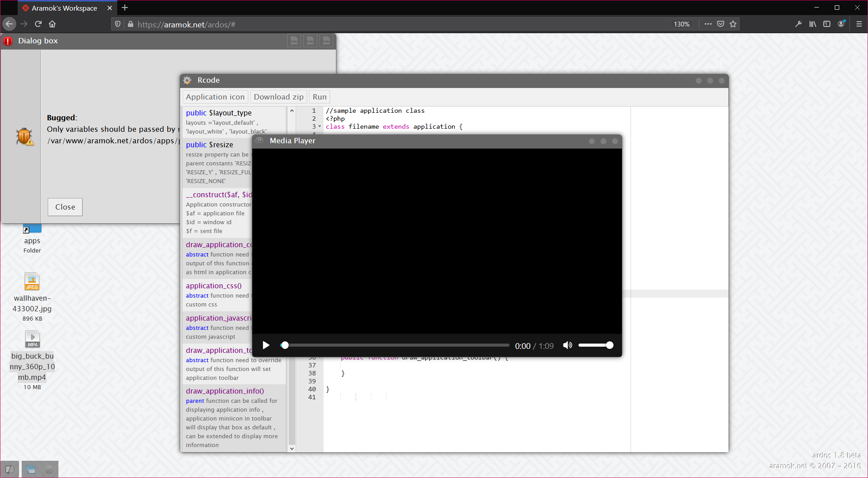Click the Download zip button
This screenshot has width=868, height=478.
point(278,97)
